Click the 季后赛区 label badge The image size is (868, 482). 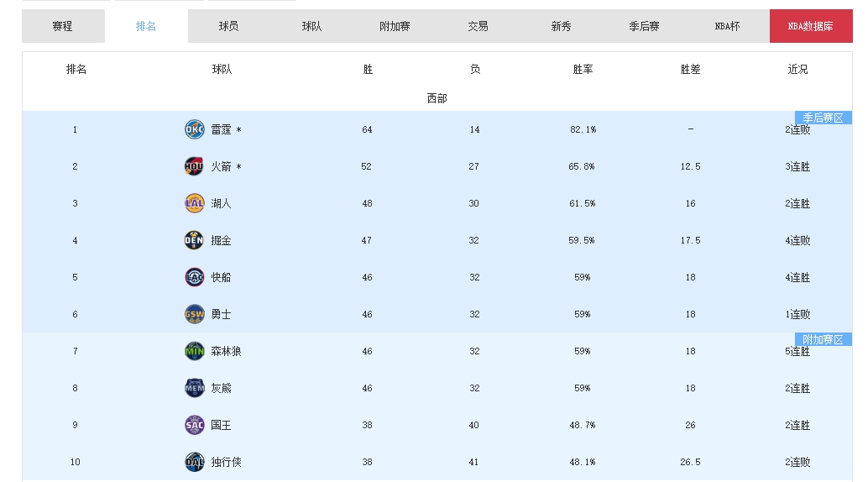coord(823,118)
